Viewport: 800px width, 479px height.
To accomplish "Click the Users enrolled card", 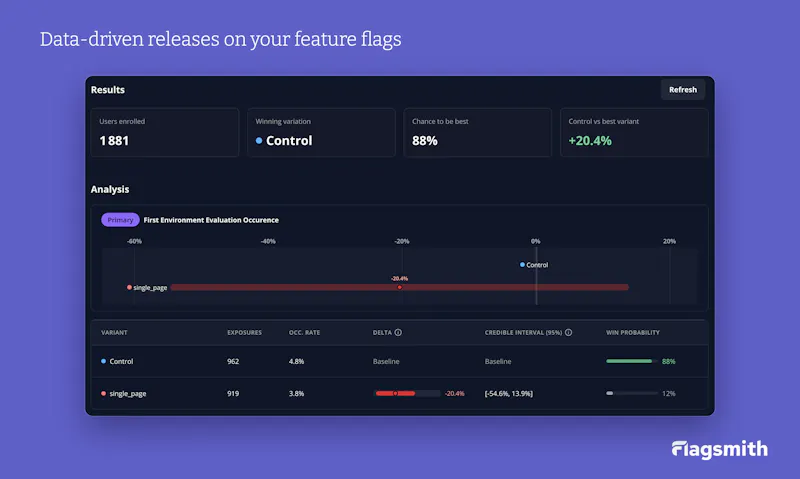I will 165,132.
